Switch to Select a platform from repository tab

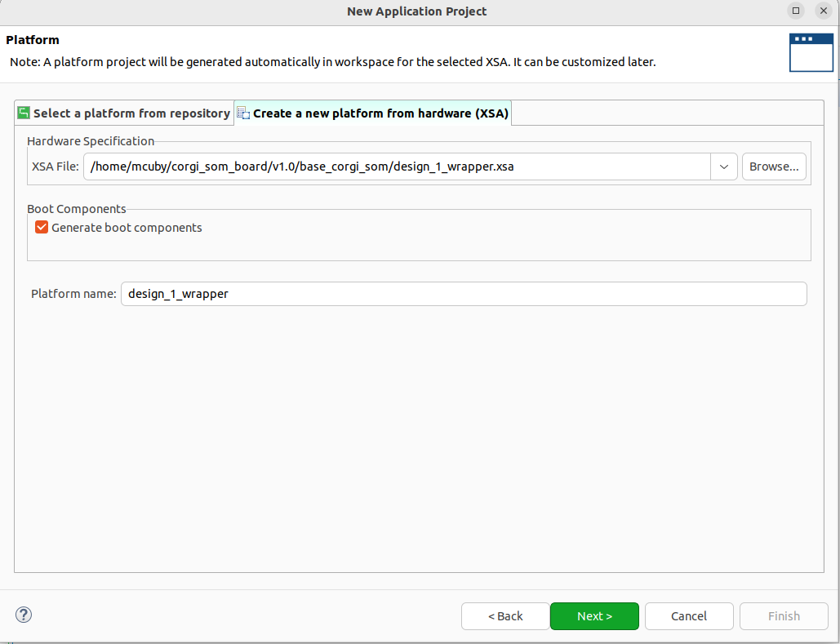[124, 113]
